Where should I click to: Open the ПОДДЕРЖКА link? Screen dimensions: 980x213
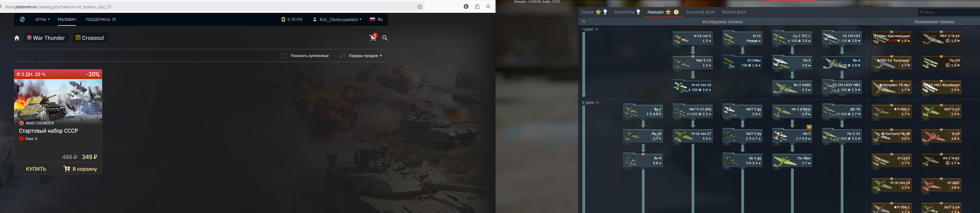100,19
